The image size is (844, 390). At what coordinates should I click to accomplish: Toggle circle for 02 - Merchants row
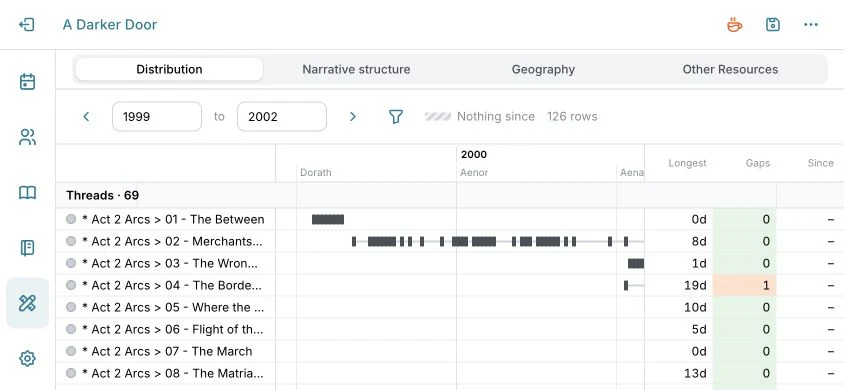click(x=71, y=241)
